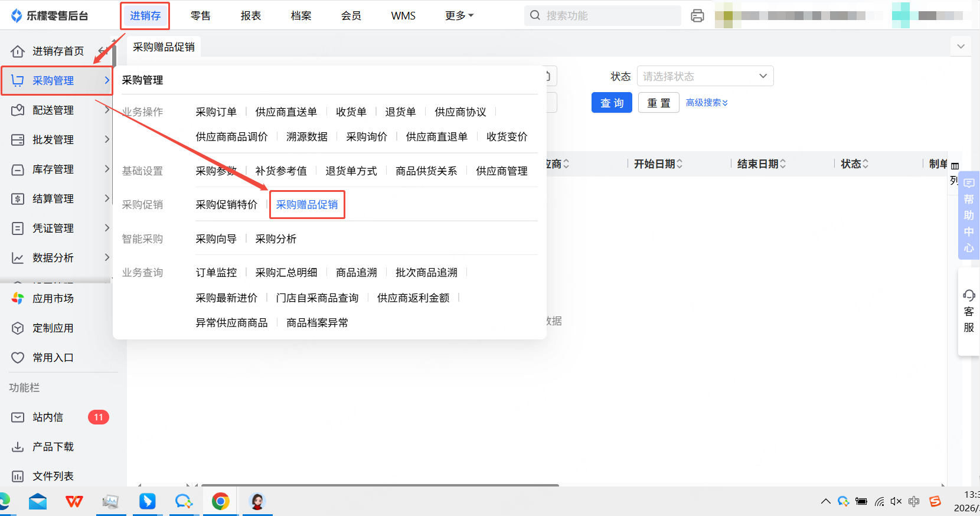Sort by the 状态 column header
This screenshot has width=980, height=516.
(x=855, y=164)
